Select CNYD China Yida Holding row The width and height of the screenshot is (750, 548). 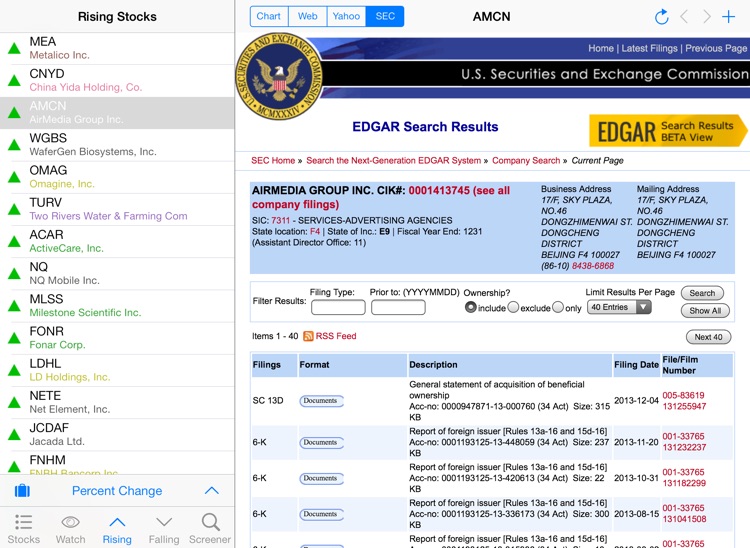point(117,80)
